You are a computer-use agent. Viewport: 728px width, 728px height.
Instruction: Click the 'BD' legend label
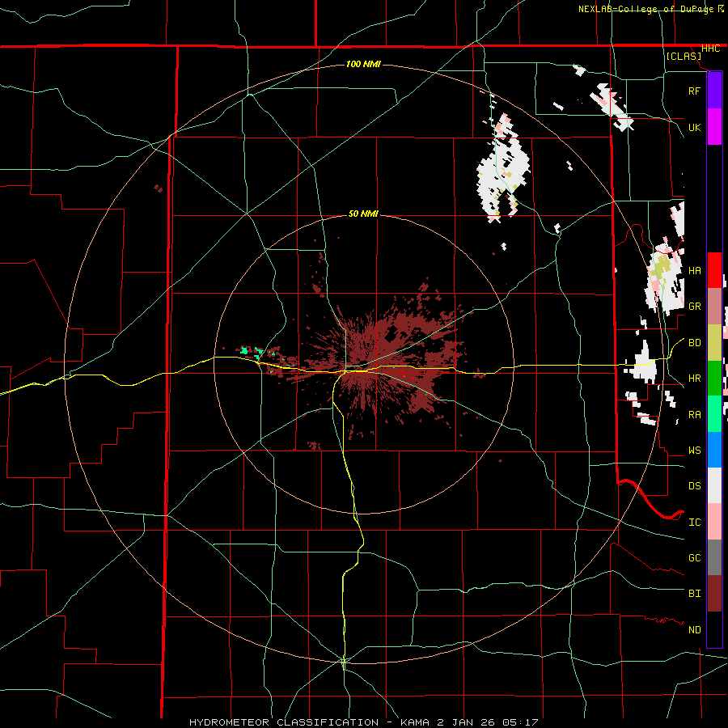694,343
